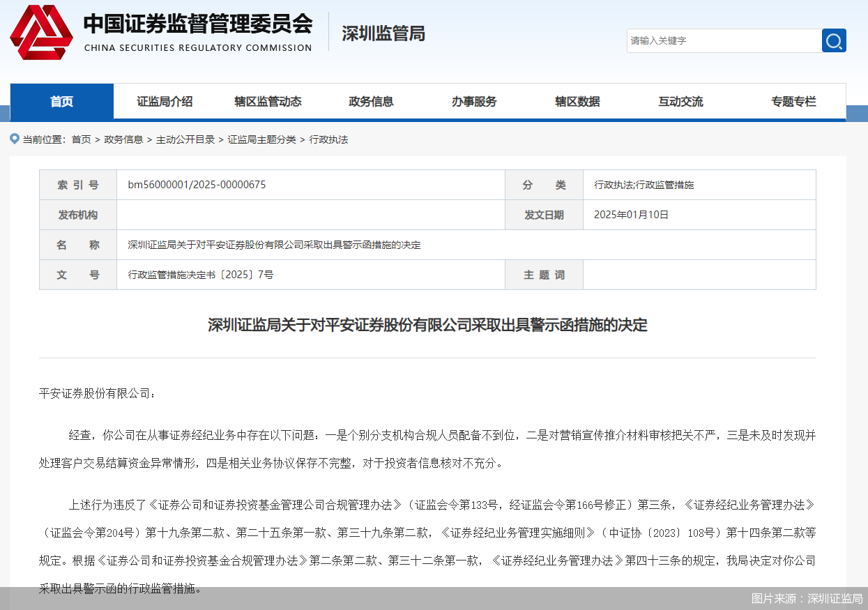The height and width of the screenshot is (610, 868).
Task: Select 辖区监管动态 in navigation bar
Action: point(268,102)
